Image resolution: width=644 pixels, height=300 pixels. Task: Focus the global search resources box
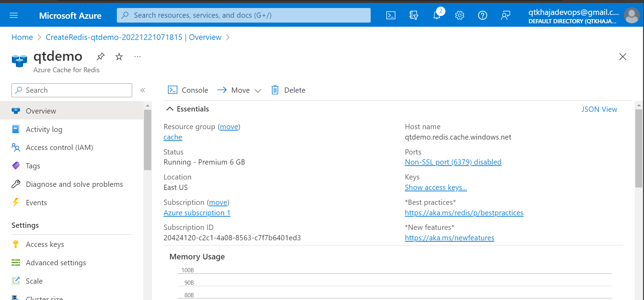243,15
